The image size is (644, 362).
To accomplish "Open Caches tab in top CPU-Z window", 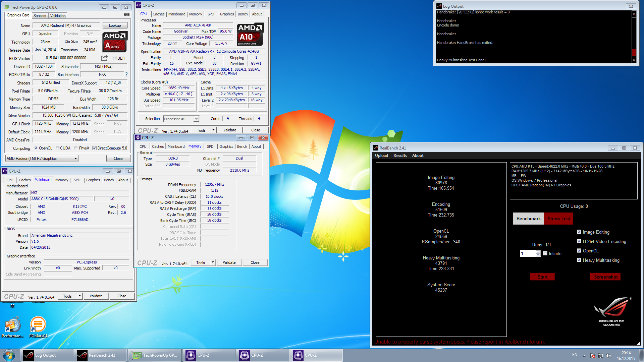I will tap(159, 14).
